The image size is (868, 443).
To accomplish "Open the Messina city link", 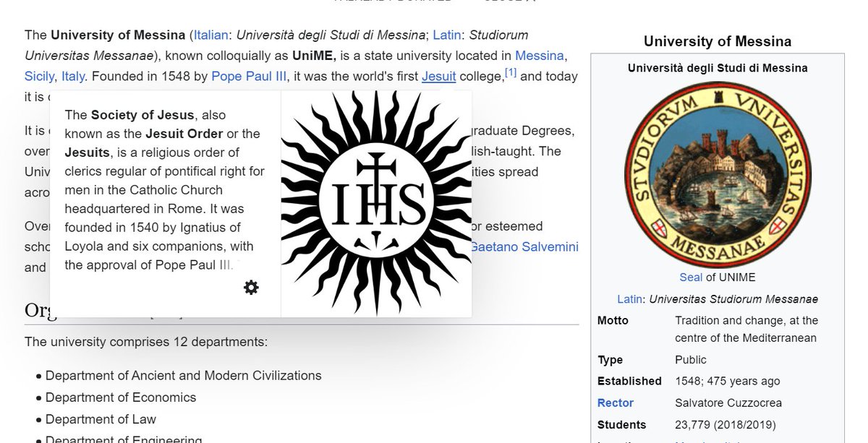I will [540, 56].
